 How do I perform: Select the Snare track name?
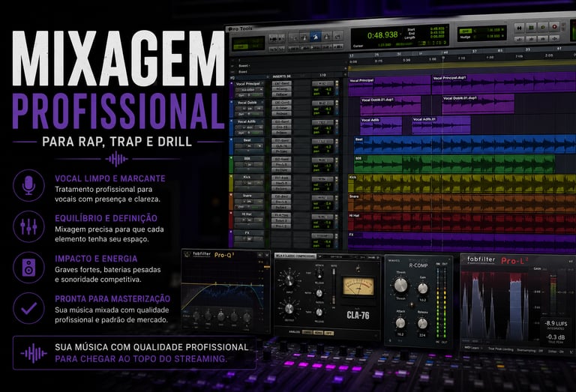pos(247,196)
